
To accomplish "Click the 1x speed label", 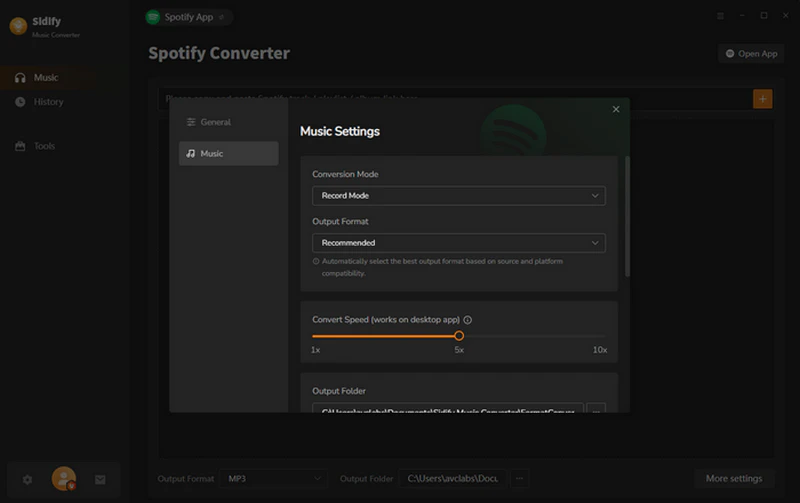I will pos(316,350).
